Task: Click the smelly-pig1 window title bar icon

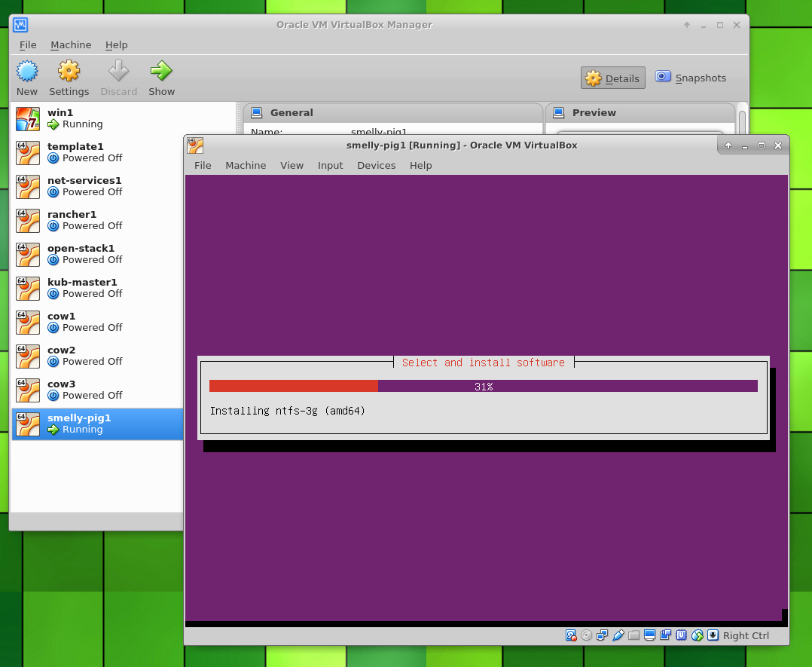Action: pos(195,145)
